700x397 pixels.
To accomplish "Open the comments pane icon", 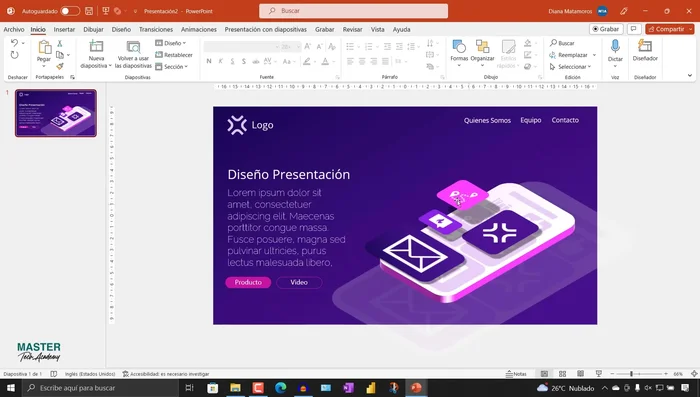I will (633, 29).
